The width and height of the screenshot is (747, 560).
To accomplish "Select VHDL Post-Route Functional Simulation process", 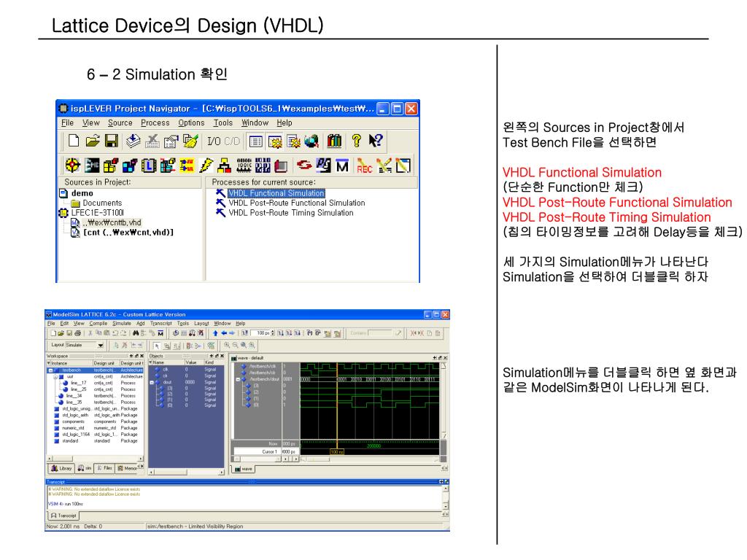I will click(x=297, y=203).
